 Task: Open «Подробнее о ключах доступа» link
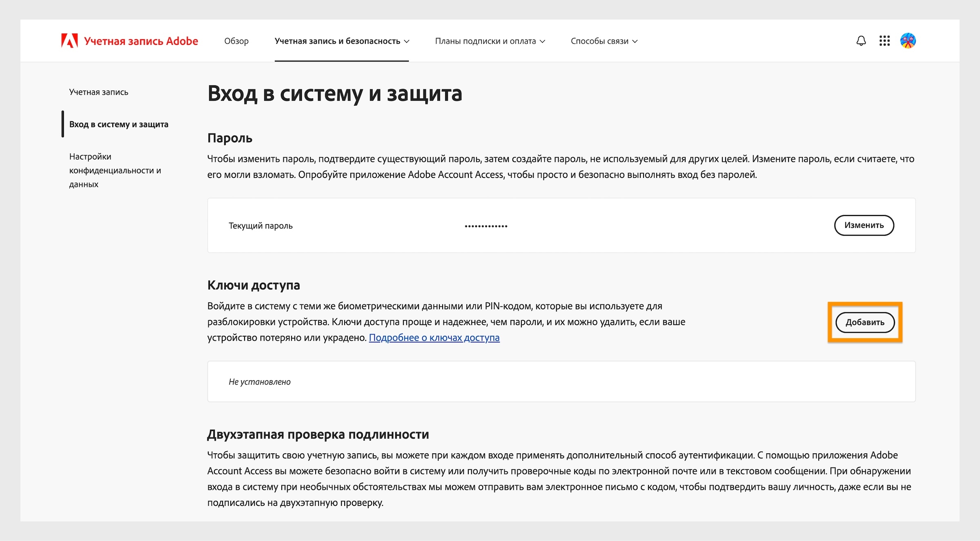(434, 337)
